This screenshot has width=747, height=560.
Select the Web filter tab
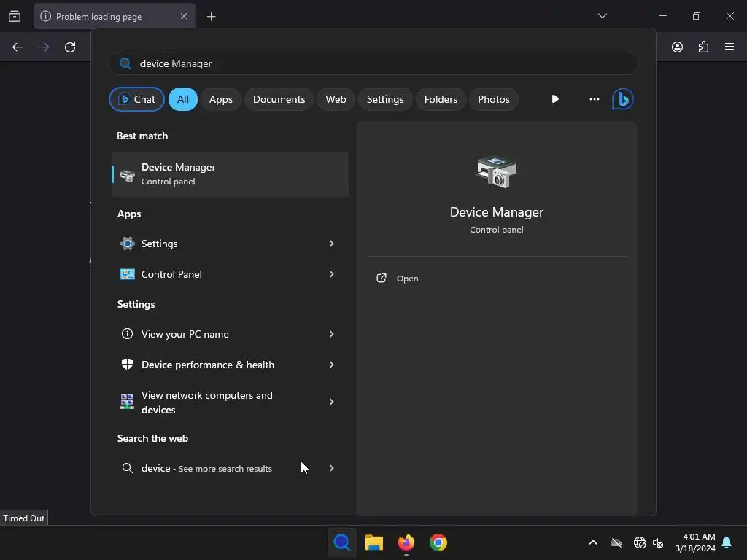(336, 99)
